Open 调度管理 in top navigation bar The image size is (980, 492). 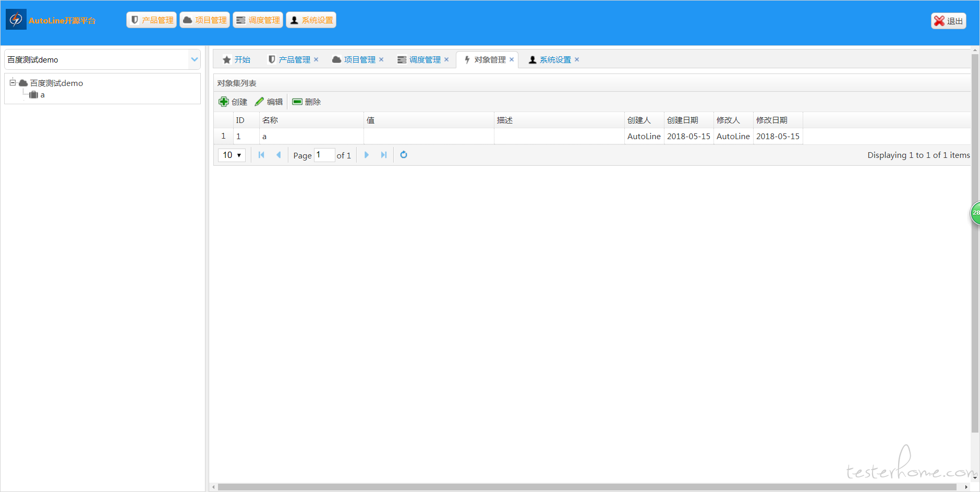click(x=258, y=20)
